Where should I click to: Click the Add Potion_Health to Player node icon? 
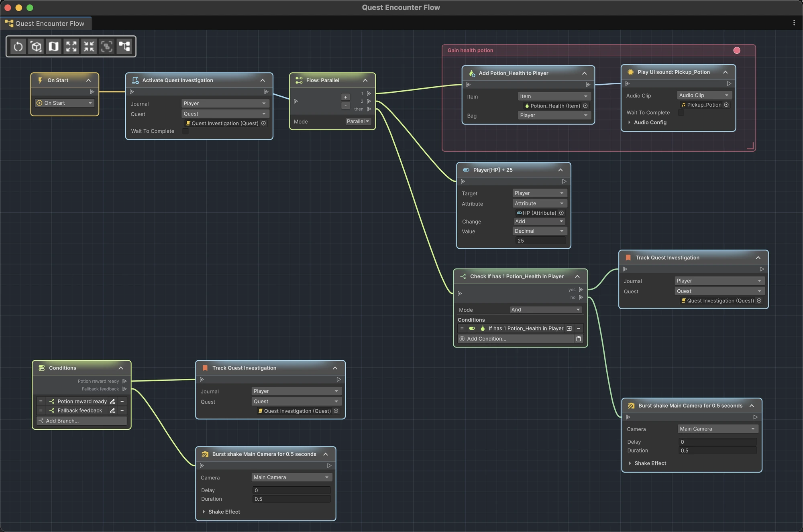pos(472,73)
